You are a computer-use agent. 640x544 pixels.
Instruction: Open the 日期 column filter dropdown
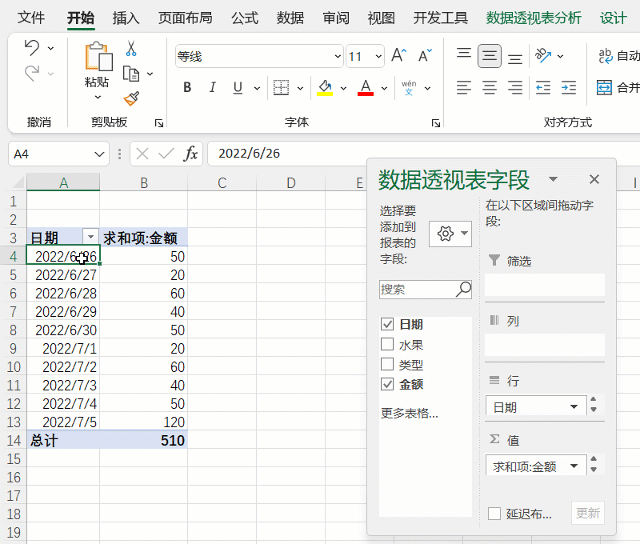(x=90, y=238)
